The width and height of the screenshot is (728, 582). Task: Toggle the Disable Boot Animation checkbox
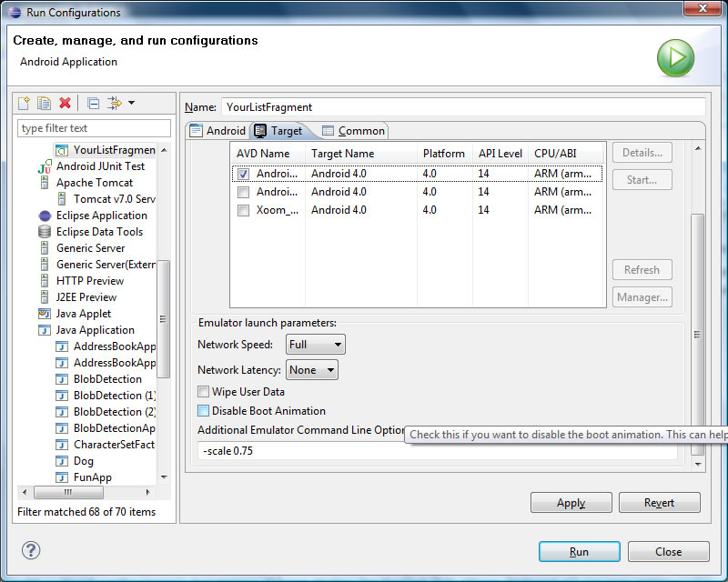point(204,411)
